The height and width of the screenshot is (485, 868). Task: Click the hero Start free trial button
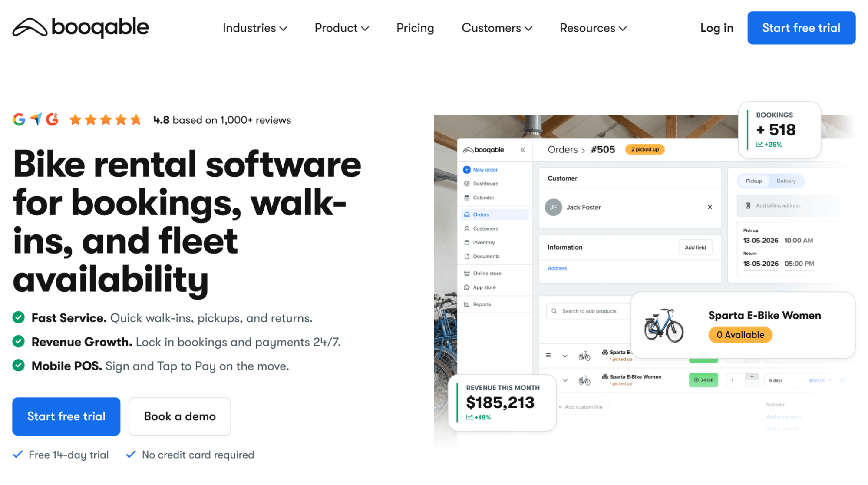coord(66,416)
